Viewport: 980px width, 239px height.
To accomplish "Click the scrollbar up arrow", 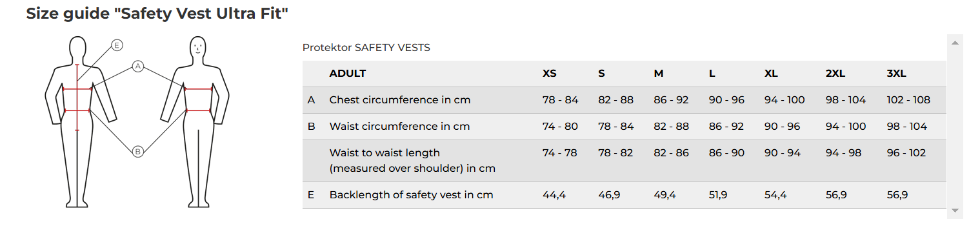I will click(955, 43).
